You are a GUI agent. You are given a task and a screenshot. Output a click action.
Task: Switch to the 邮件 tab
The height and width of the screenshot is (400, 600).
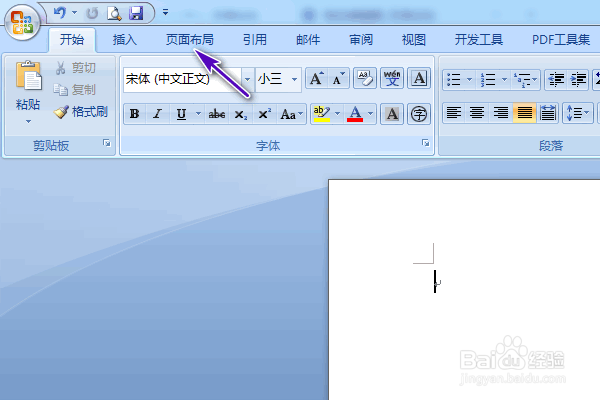point(308,39)
